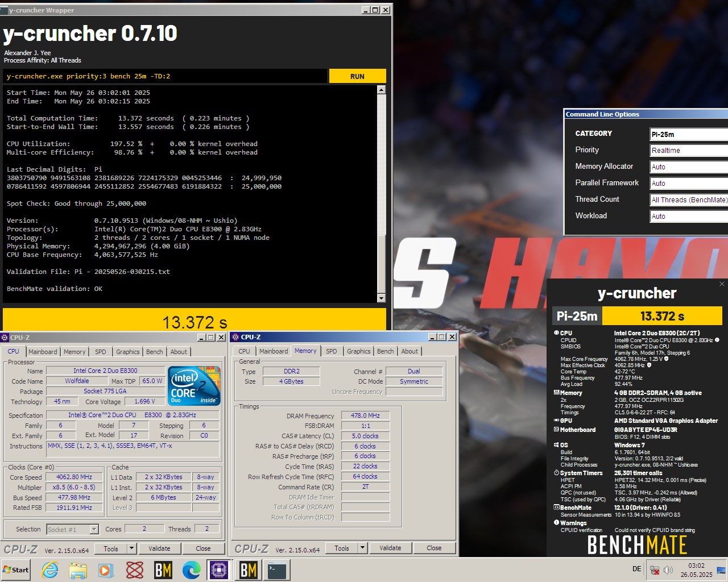
Task: Click the BenchMate taskbar icon beside the Edge icon
Action: coord(163,569)
